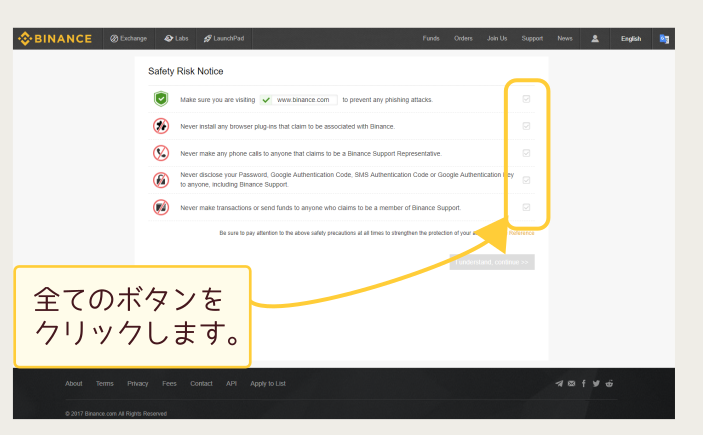Viewport: 703px width, 435px height.
Task: Open the Labs page
Action: [x=176, y=39]
